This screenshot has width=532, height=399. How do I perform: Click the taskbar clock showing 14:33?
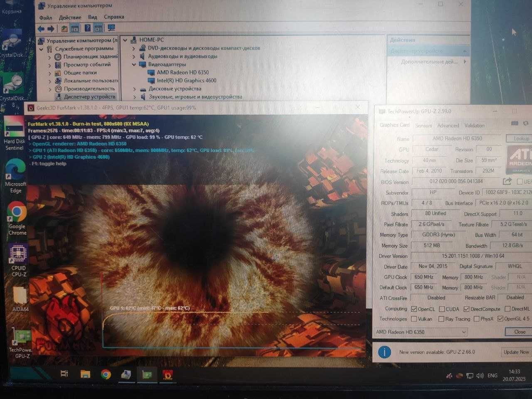point(514,375)
